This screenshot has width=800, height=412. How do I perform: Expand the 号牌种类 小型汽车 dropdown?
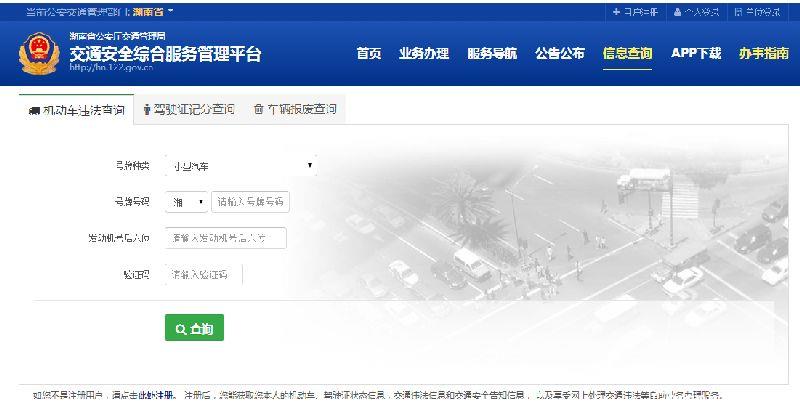241,166
